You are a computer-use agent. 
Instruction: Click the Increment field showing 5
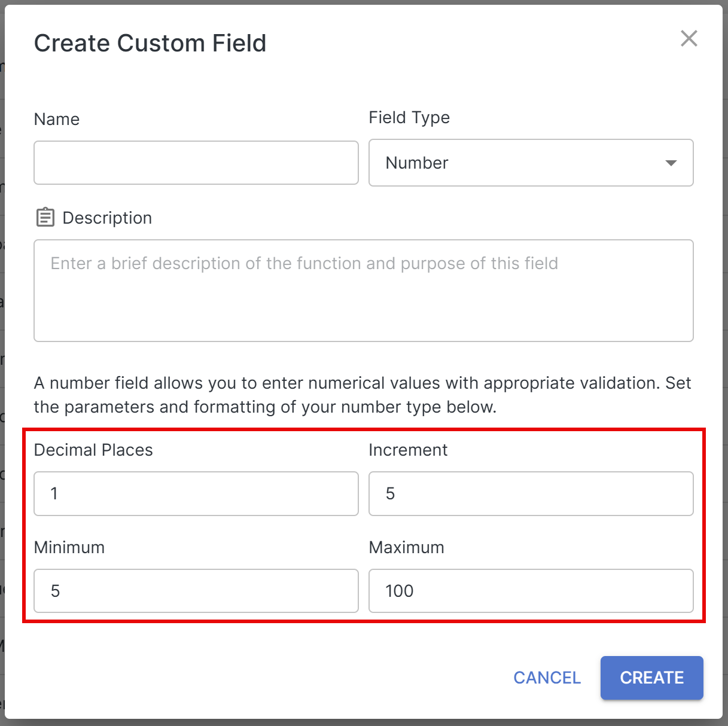(x=531, y=494)
